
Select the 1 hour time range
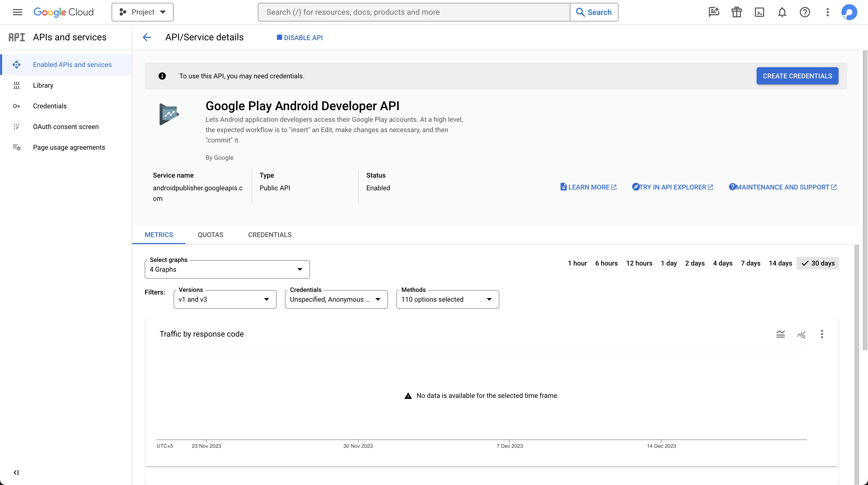(577, 263)
